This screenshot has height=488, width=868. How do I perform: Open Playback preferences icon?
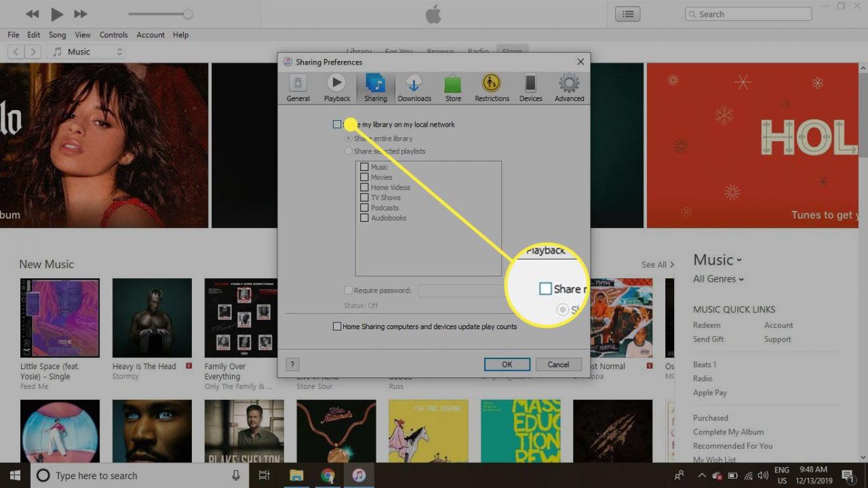(336, 88)
